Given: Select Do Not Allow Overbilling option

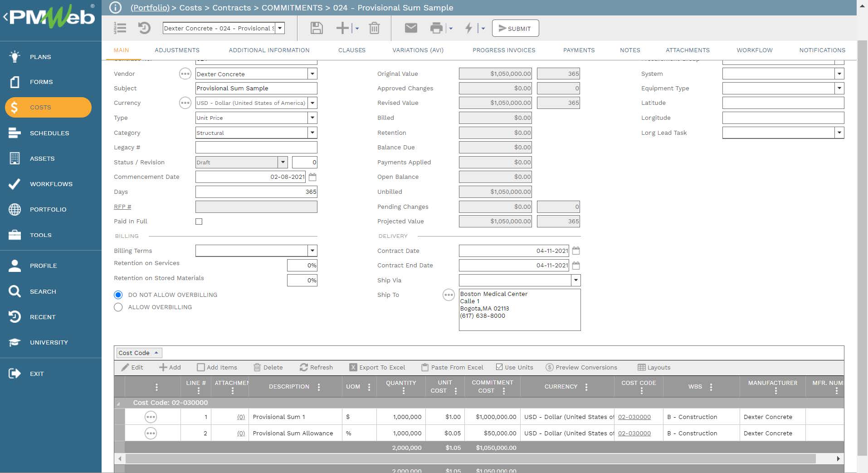Looking at the screenshot, I should tap(118, 295).
